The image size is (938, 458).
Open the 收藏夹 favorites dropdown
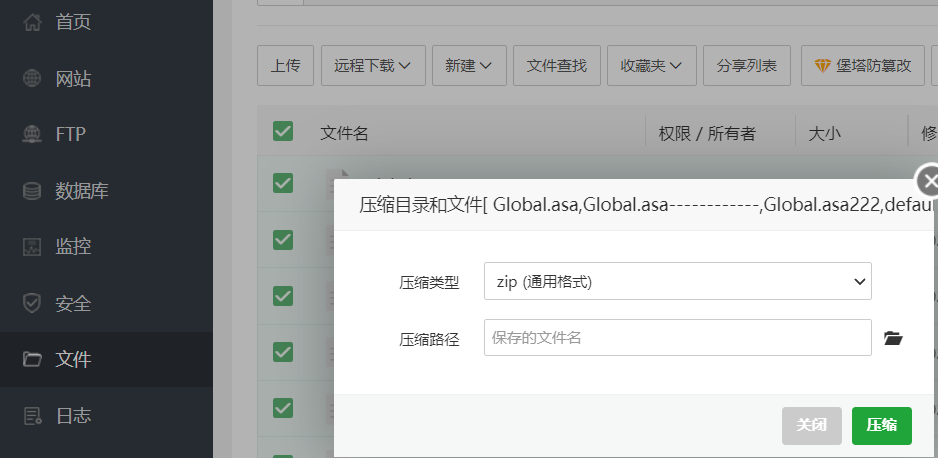click(651, 65)
